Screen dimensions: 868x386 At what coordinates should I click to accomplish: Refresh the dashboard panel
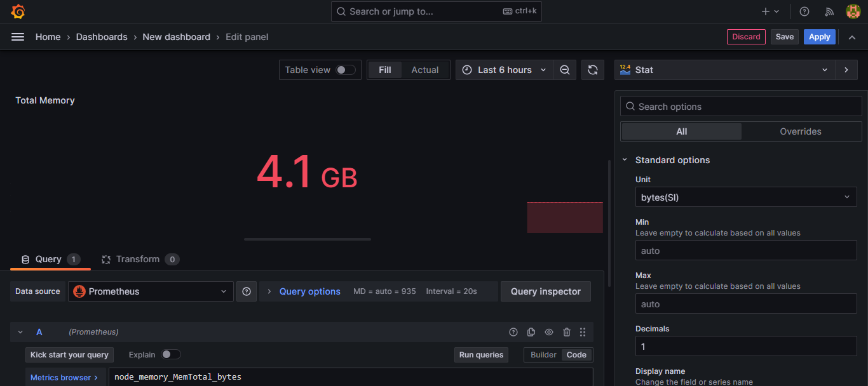[592, 70]
